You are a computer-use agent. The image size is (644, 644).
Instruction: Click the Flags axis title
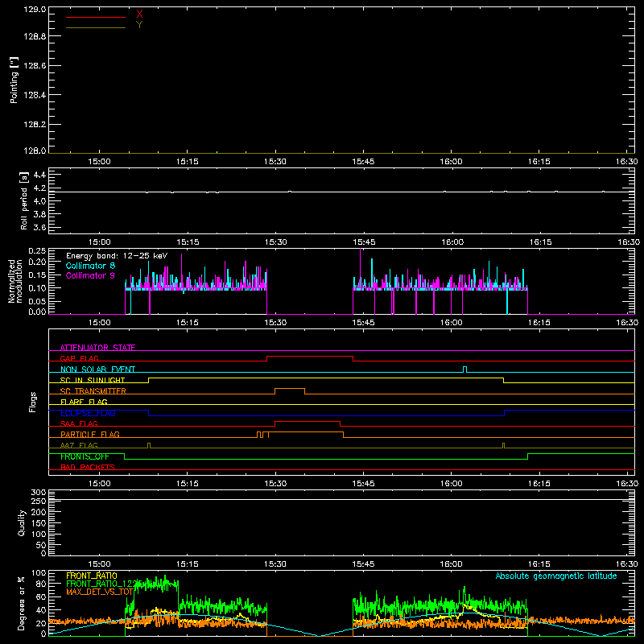click(x=32, y=402)
